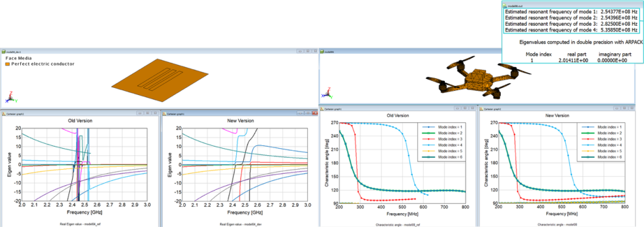The width and height of the screenshot is (644, 227).
Task: Click the model04 3D view window icon
Action: pos(4,52)
